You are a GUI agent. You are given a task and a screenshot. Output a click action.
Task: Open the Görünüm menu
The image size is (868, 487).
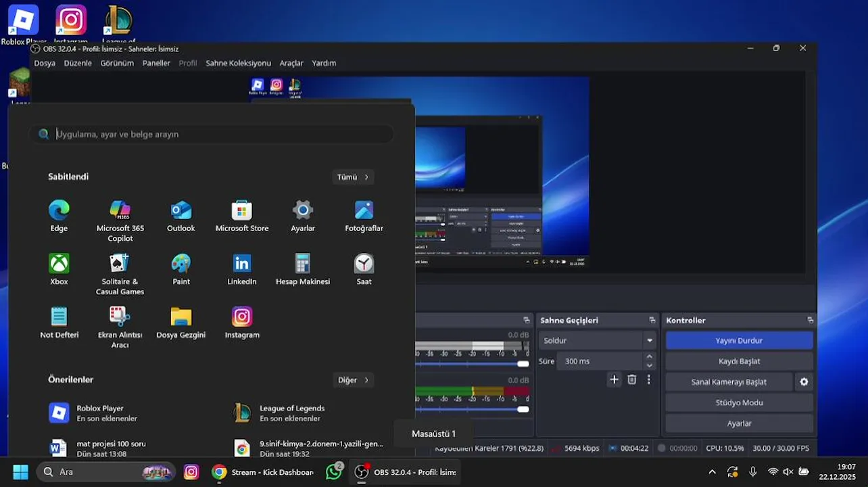[117, 63]
